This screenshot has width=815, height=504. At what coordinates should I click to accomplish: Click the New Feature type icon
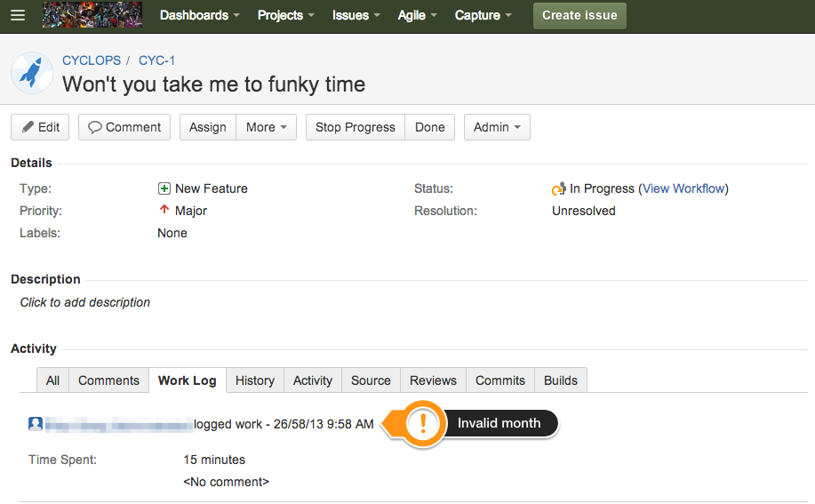164,188
